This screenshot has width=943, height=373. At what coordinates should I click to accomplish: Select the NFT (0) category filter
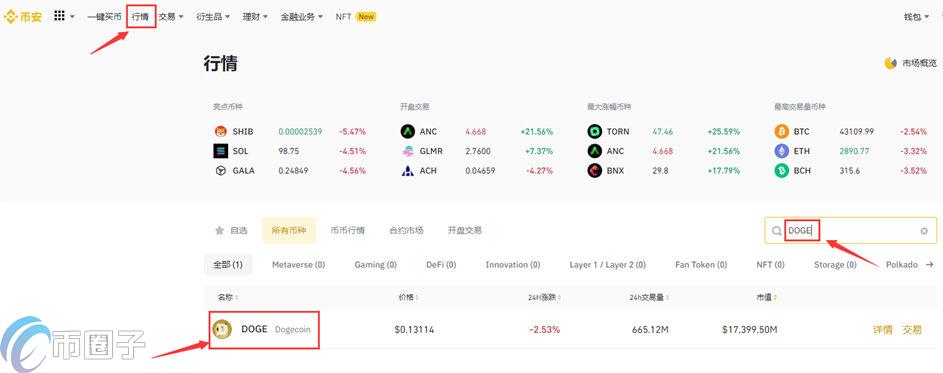tap(770, 265)
